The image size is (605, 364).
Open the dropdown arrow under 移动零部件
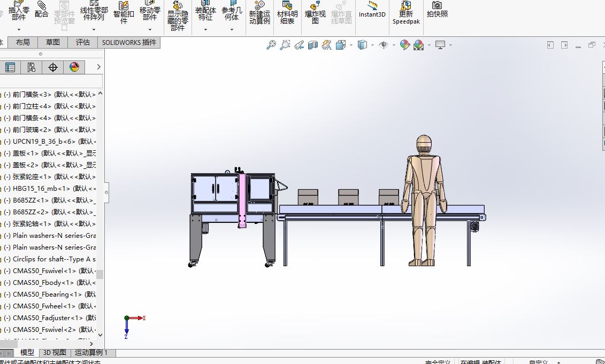(150, 29)
